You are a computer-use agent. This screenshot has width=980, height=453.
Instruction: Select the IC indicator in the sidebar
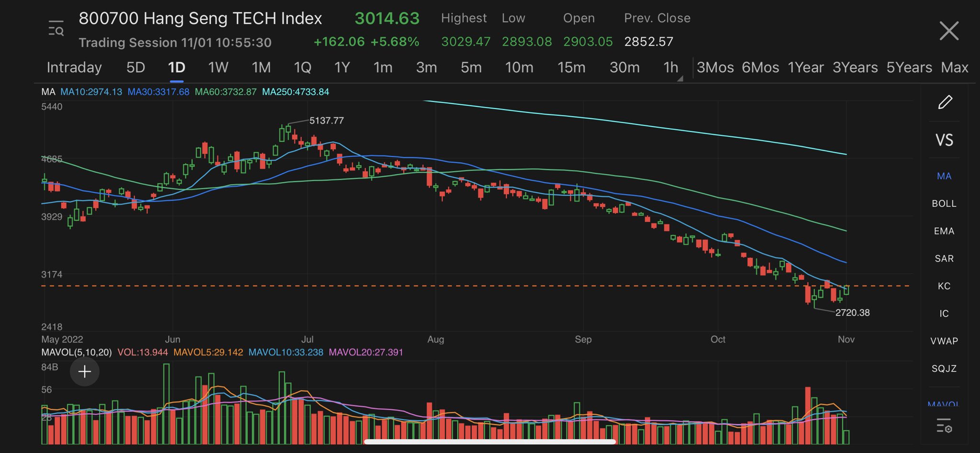943,313
